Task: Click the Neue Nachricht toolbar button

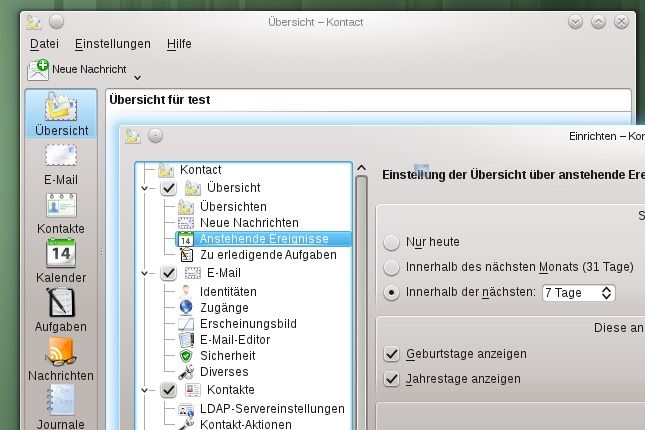Action: 77,70
